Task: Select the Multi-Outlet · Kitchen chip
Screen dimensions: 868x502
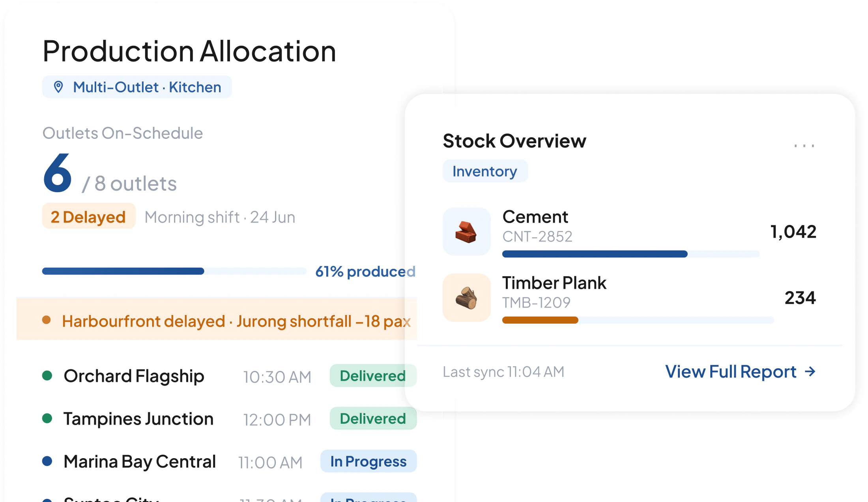Action: click(x=137, y=87)
